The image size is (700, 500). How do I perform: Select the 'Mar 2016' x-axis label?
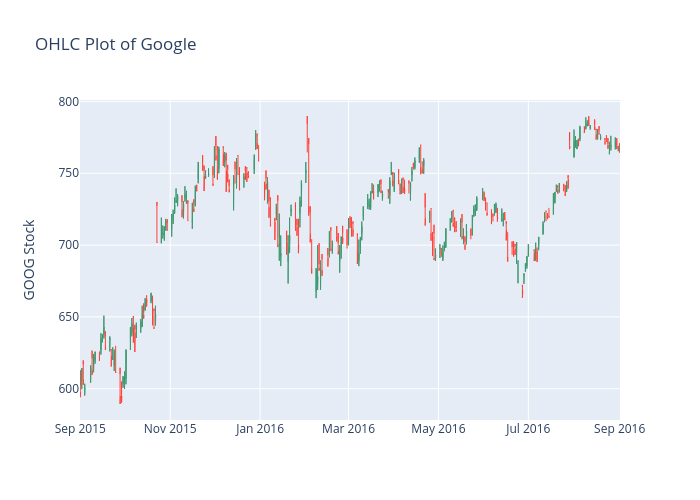click(x=347, y=429)
